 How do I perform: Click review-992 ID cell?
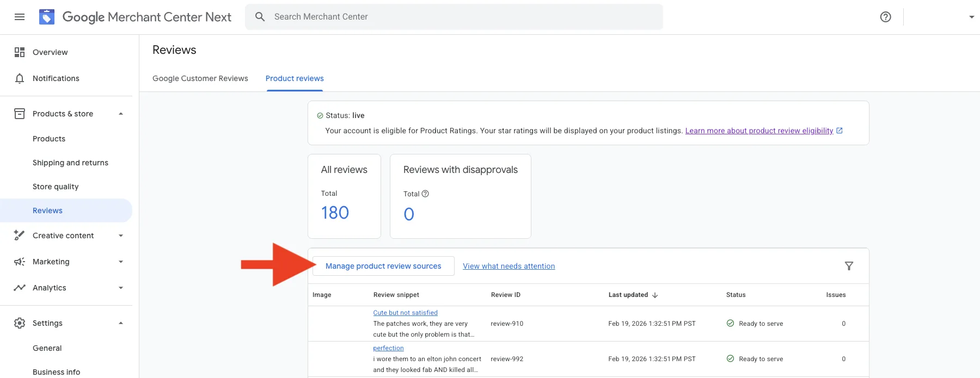coord(507,359)
